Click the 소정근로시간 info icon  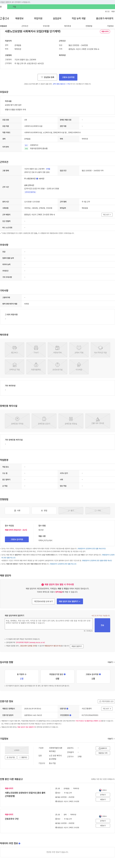tap(37, 179)
